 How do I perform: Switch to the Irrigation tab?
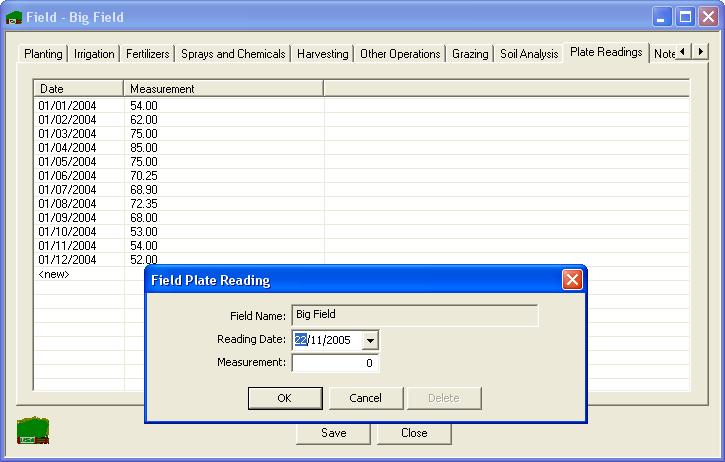(94, 54)
